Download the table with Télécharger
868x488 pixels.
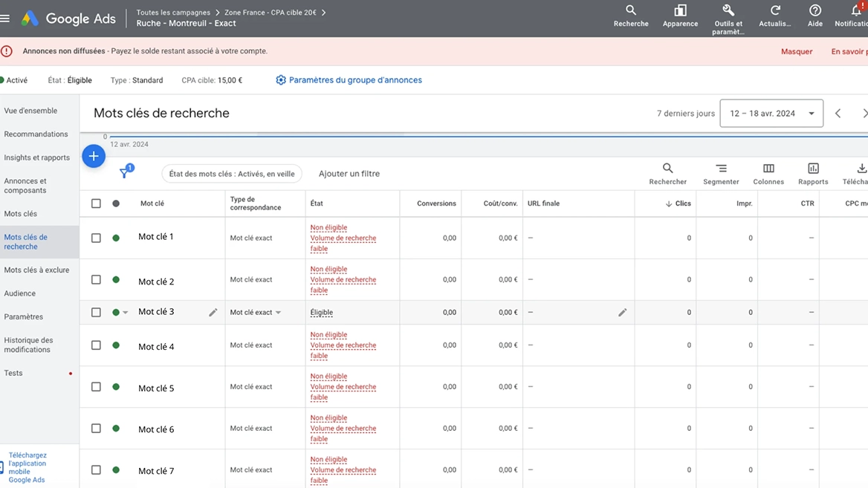click(856, 174)
